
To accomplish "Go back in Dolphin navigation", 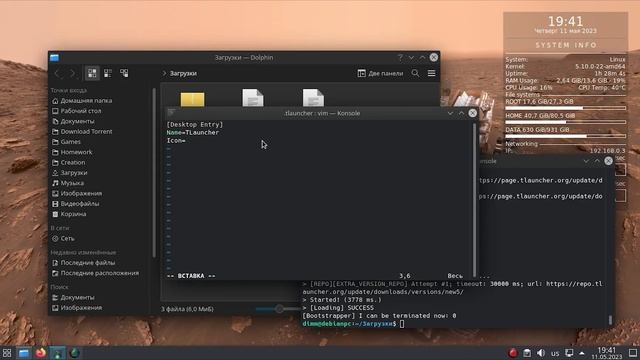I will (58, 73).
